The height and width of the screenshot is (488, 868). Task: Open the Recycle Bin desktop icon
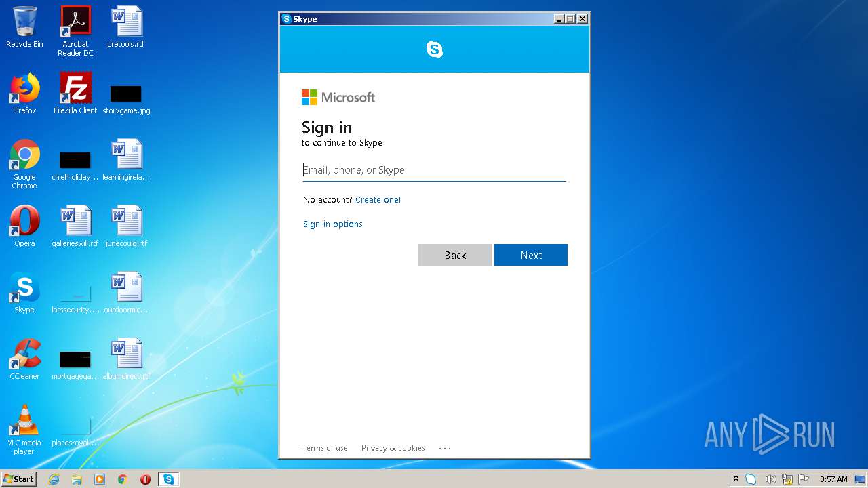point(24,27)
